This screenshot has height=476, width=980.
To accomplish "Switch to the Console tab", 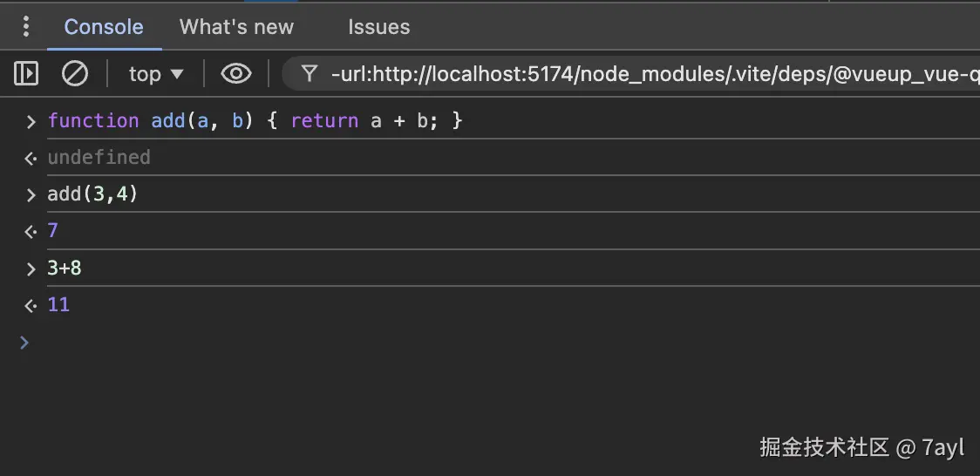I will [x=104, y=27].
